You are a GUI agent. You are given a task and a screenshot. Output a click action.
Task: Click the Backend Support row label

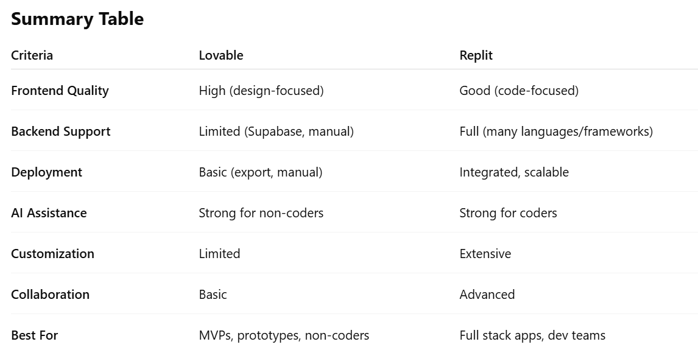[x=61, y=132]
